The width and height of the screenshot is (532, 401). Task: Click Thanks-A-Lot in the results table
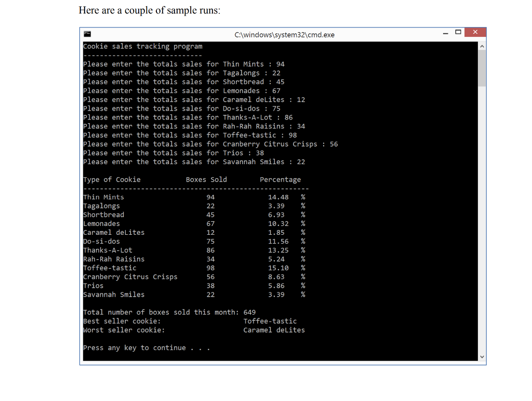coord(108,250)
